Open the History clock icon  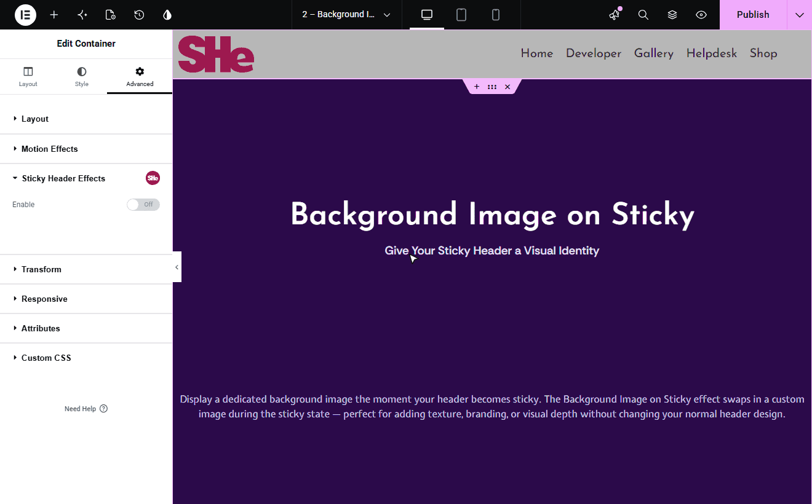point(139,15)
